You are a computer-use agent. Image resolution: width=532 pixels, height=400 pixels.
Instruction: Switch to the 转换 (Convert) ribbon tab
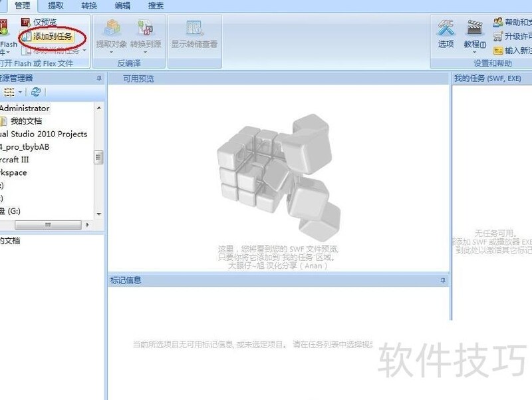89,5
